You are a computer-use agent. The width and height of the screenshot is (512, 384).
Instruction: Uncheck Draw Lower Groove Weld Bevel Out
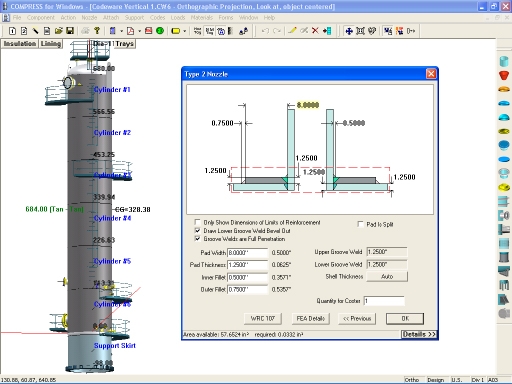[198, 231]
